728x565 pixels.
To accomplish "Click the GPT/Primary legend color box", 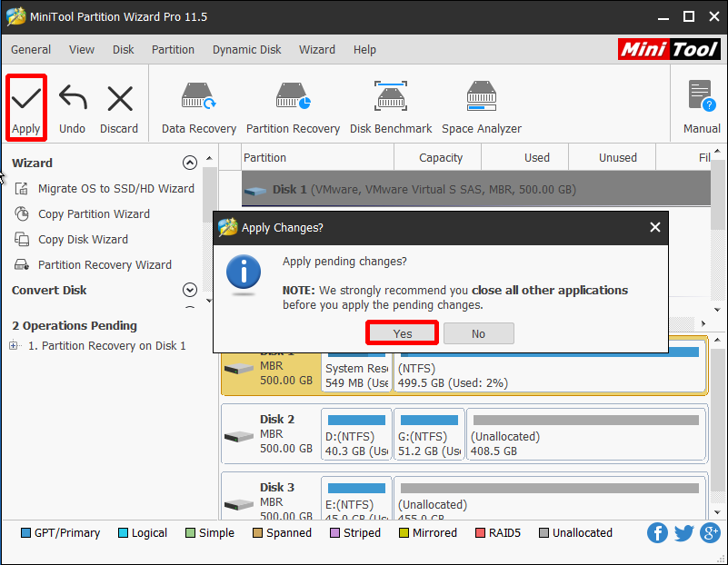I will click(x=26, y=533).
